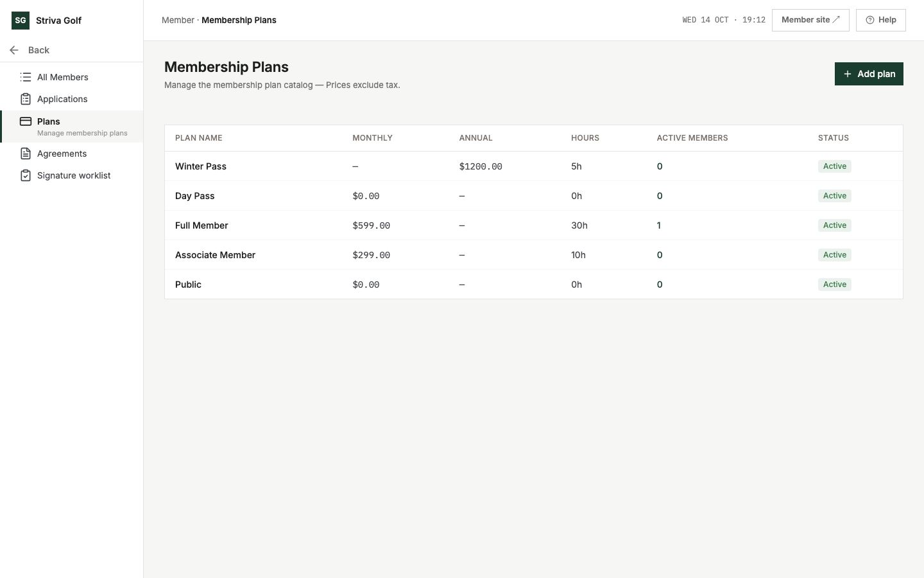The width and height of the screenshot is (924, 578).
Task: Click the Plan Name column header
Action: 199,138
